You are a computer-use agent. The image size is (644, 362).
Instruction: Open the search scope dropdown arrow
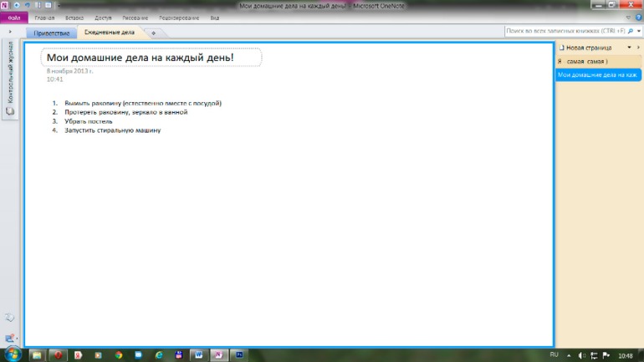(638, 31)
